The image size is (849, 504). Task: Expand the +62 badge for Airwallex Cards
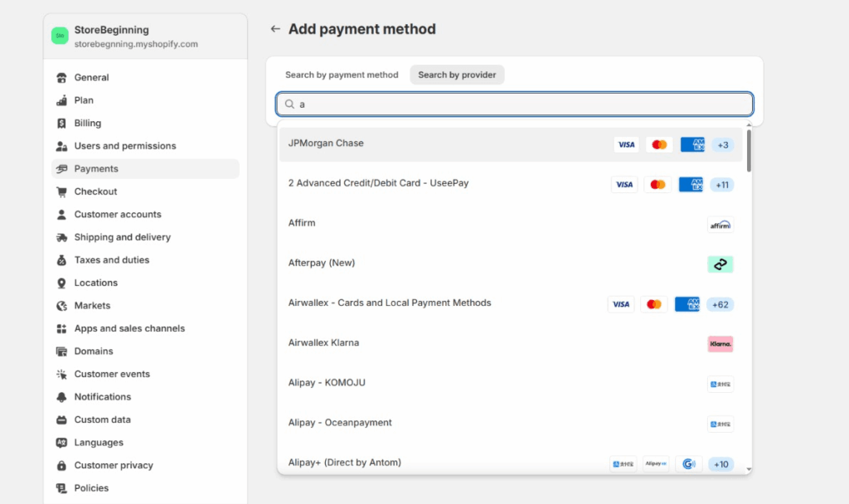click(x=720, y=304)
